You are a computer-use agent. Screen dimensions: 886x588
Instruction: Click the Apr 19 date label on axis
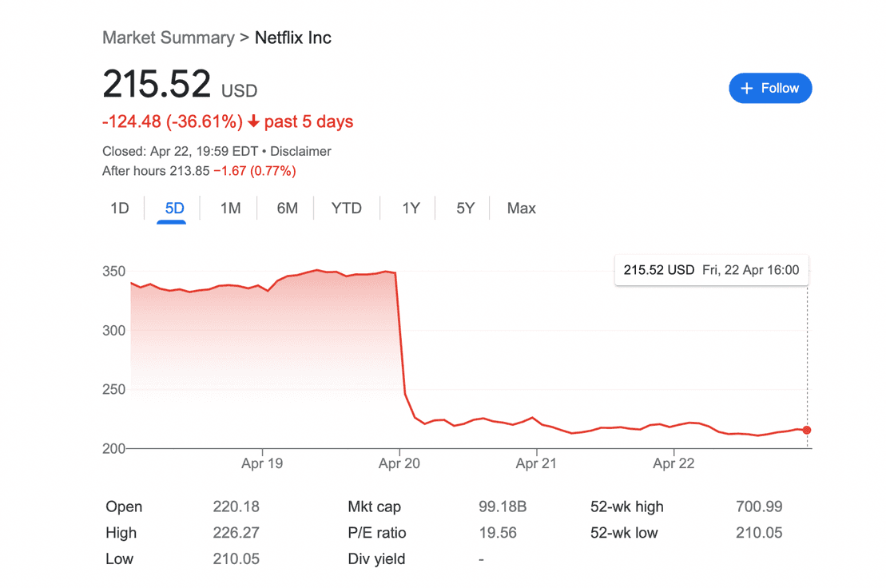click(x=261, y=463)
